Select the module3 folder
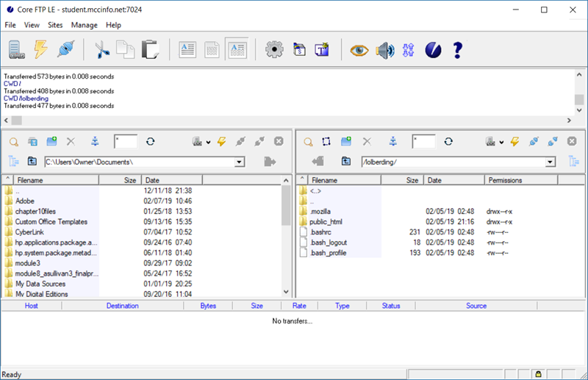 click(27, 263)
